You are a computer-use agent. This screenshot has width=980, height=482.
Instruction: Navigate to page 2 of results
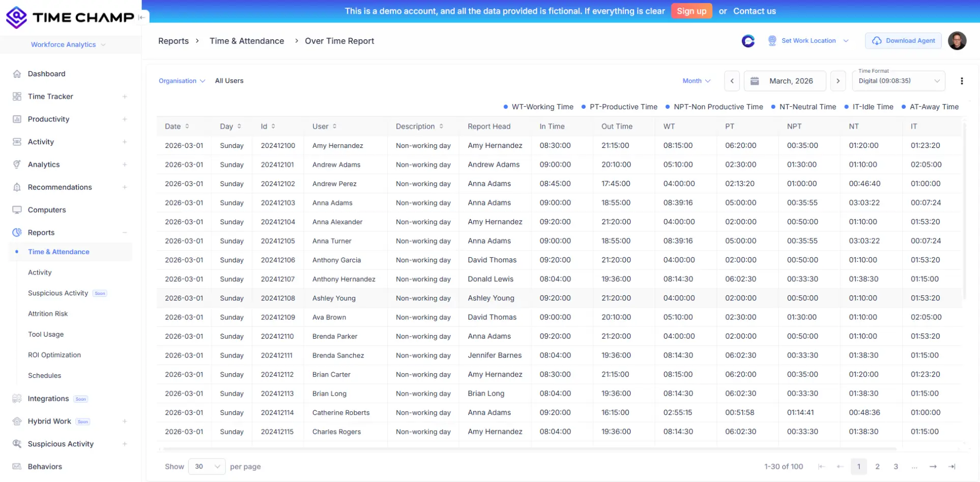[877, 466]
